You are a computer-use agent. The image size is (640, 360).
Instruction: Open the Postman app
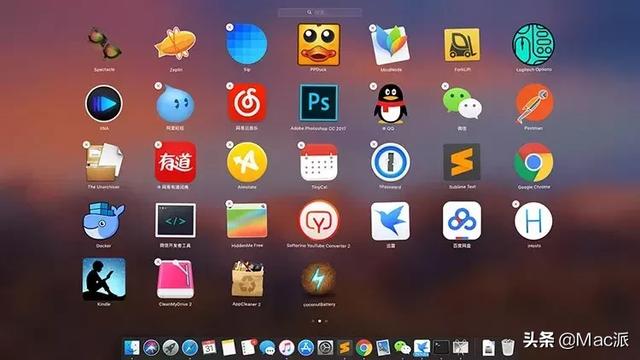(533, 104)
